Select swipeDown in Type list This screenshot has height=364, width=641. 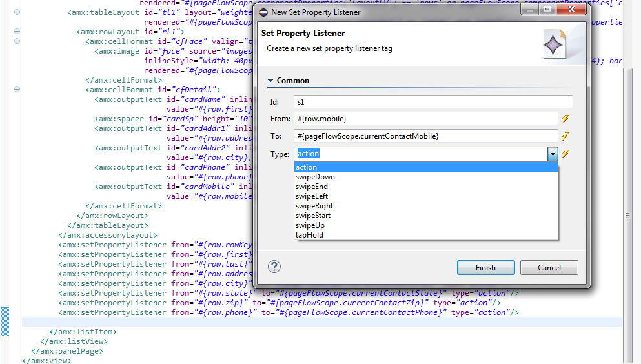426,177
